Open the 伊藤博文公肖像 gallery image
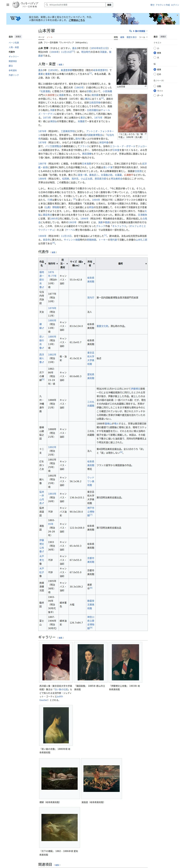 [125, 662]
